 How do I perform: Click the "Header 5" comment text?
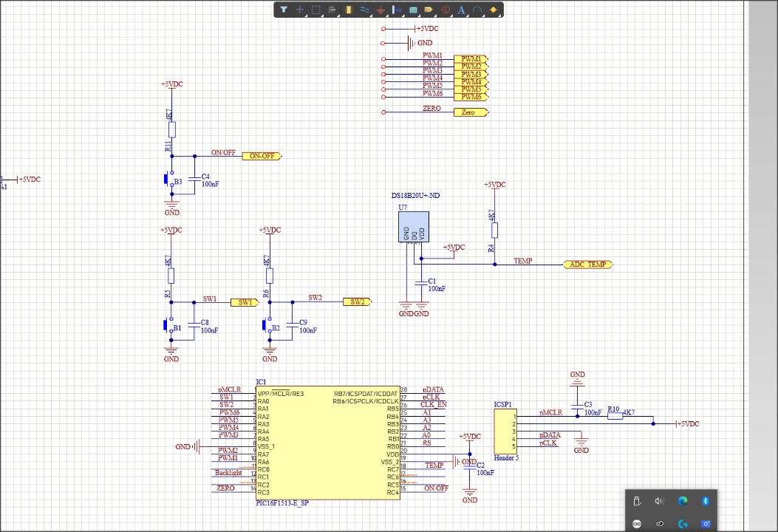(x=506, y=458)
